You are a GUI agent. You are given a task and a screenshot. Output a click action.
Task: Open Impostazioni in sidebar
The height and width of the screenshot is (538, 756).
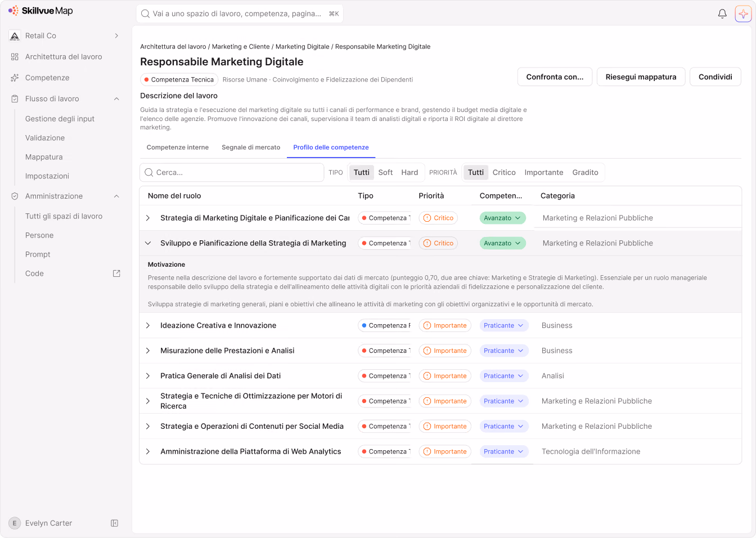point(47,176)
